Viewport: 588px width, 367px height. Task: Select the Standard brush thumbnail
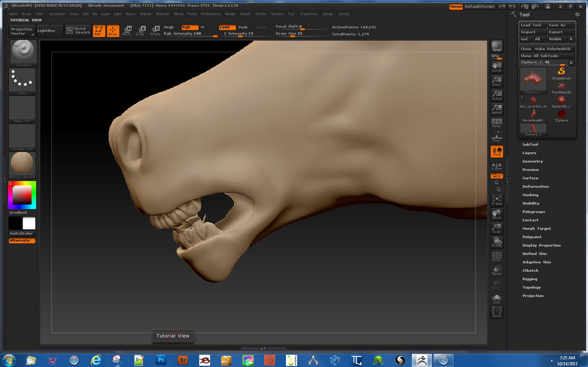pyautogui.click(x=22, y=53)
